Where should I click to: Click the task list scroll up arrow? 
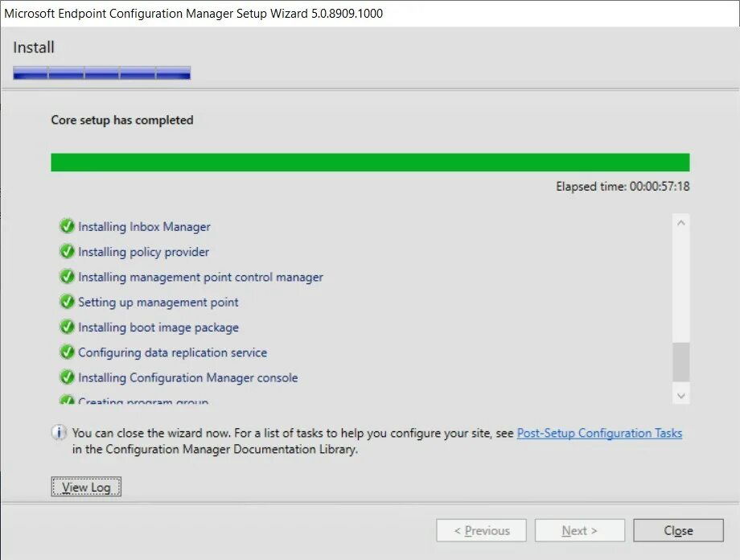(x=681, y=223)
